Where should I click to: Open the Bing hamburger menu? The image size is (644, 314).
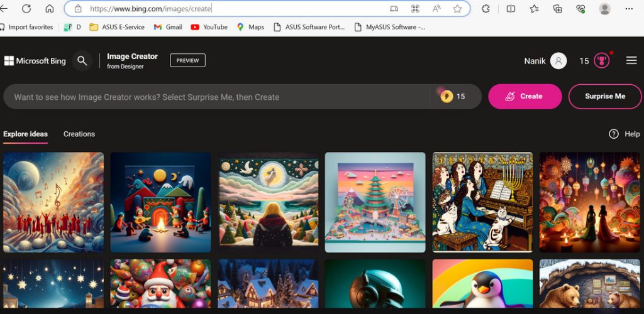click(631, 61)
